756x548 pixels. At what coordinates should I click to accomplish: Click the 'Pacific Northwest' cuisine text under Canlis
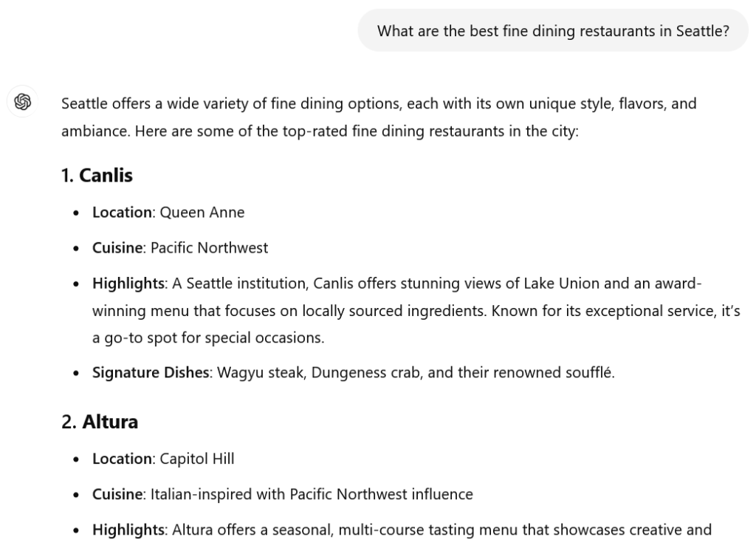209,247
